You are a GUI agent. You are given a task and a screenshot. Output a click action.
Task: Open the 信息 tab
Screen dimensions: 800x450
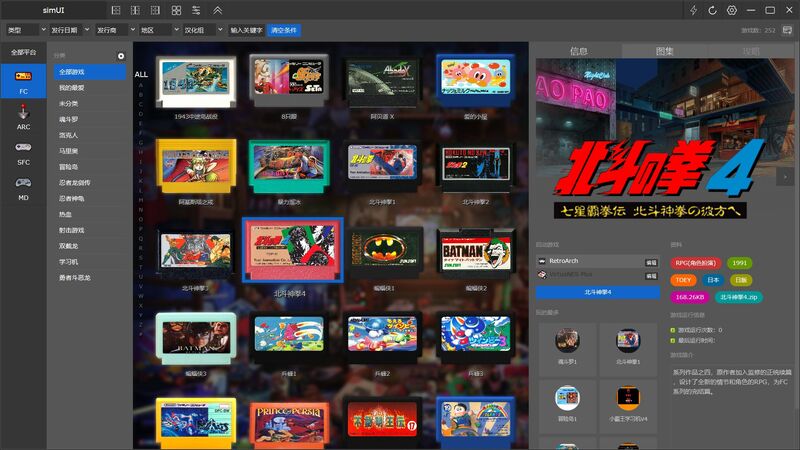[578, 50]
